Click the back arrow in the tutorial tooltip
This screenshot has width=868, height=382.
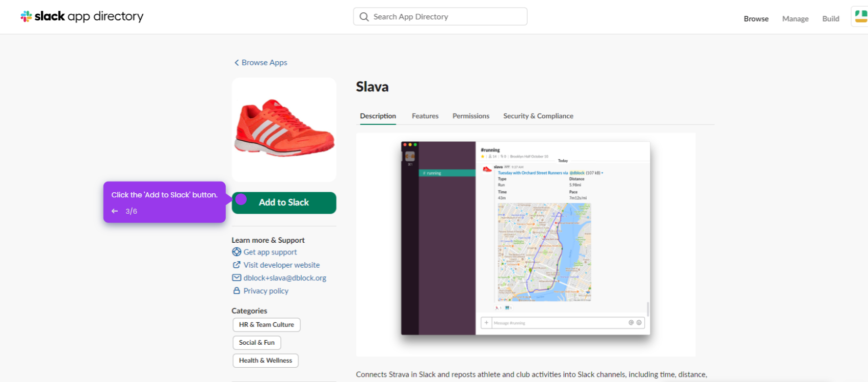[x=115, y=211]
